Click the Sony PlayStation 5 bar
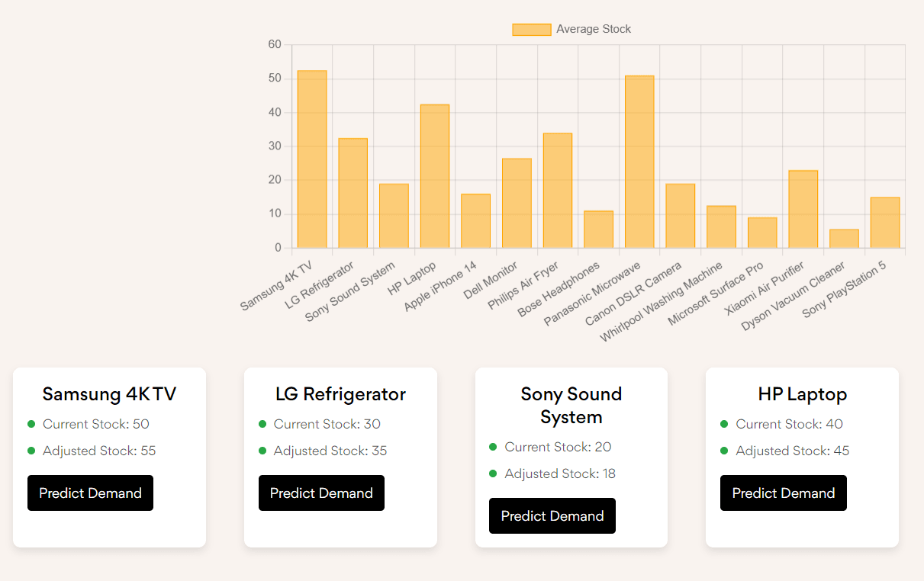924x581 pixels. 885,223
